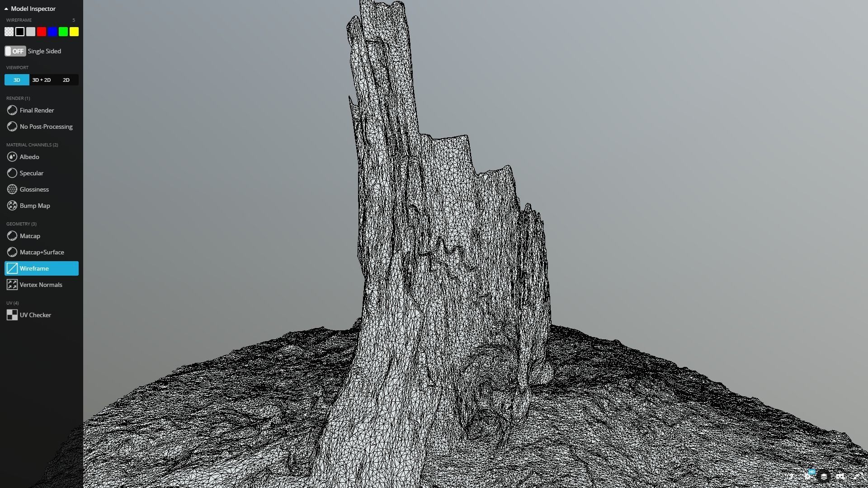Screen dimensions: 868x488
Task: Pick the black wireframe color swatch
Action: (20, 32)
